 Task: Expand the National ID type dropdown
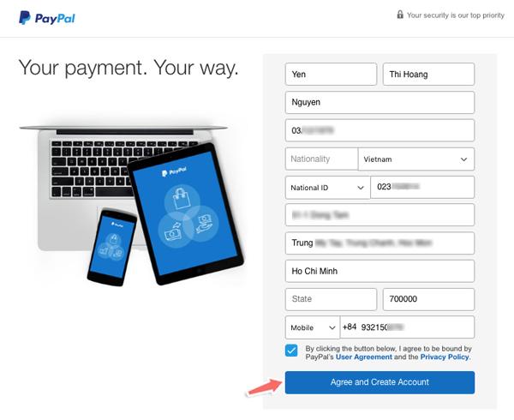pyautogui.click(x=328, y=188)
